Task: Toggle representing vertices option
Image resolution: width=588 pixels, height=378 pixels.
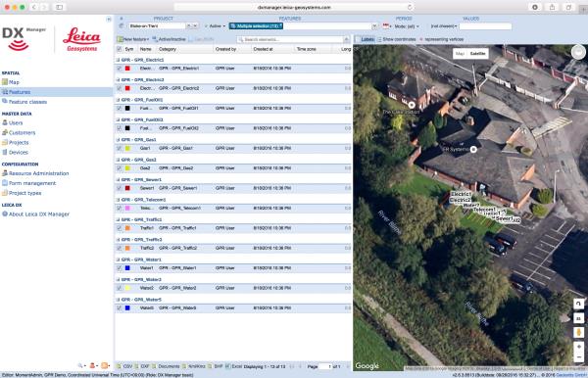Action: (441, 39)
